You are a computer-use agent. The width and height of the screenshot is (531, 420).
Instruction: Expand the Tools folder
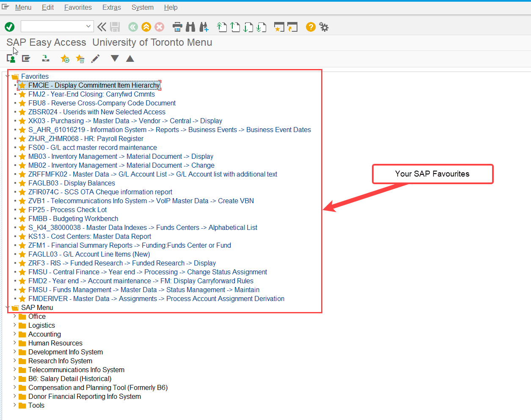tap(14, 405)
